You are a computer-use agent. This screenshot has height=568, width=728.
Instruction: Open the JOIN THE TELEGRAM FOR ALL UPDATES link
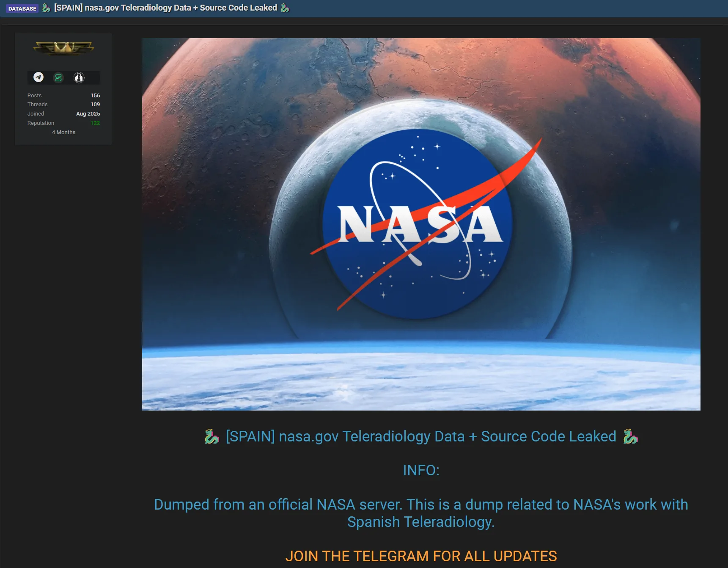click(x=422, y=556)
